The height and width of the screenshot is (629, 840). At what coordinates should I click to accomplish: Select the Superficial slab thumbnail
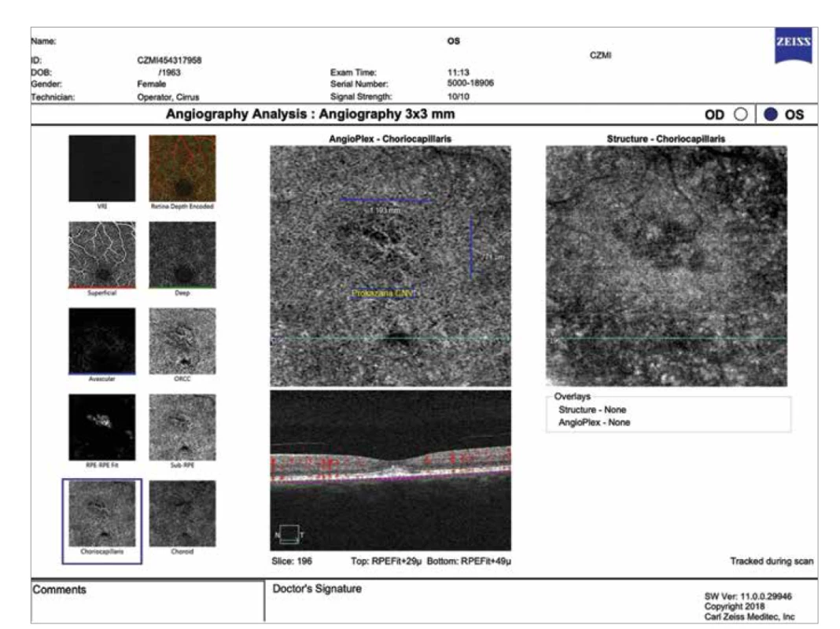tap(101, 255)
